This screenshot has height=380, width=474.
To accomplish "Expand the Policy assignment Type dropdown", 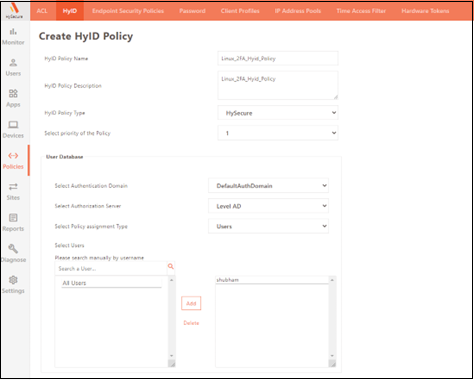I will pos(268,226).
